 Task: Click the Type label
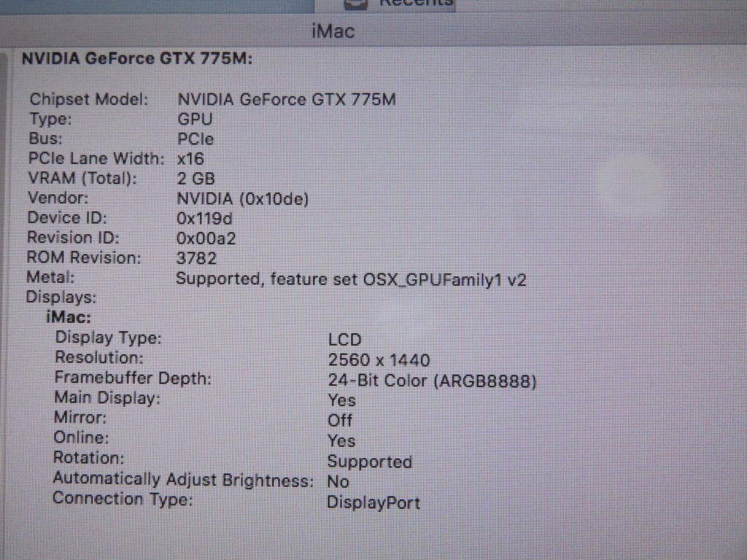coord(50,119)
